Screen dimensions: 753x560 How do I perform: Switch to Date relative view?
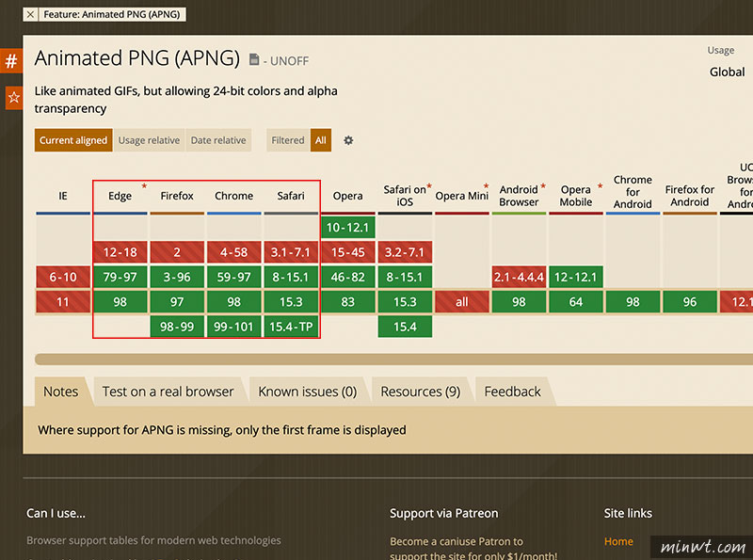coord(218,140)
